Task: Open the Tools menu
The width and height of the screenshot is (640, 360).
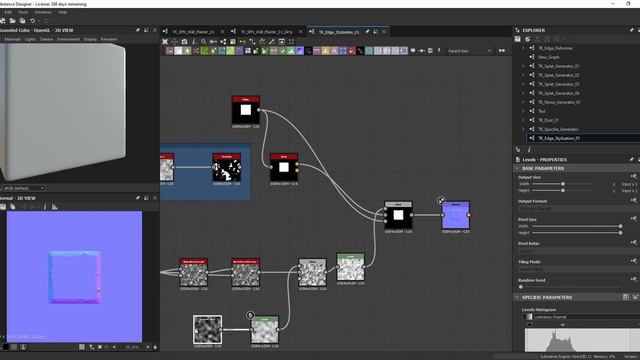Action: (x=23, y=12)
